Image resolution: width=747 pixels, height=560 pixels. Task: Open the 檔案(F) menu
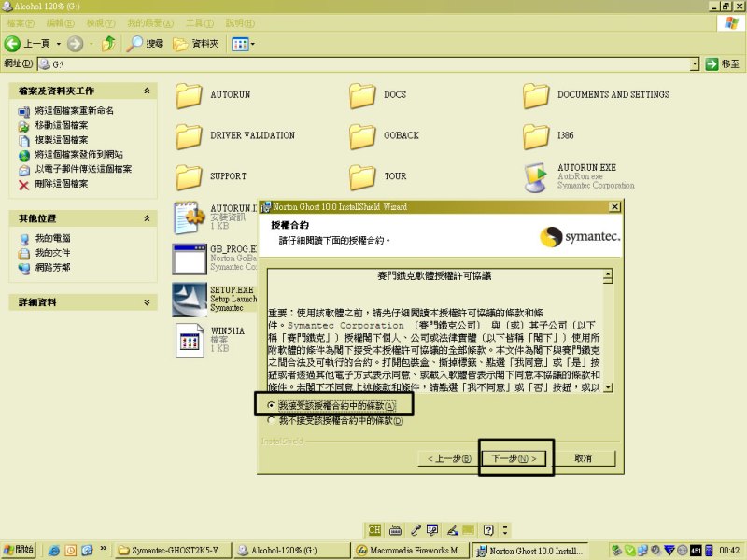click(21, 22)
